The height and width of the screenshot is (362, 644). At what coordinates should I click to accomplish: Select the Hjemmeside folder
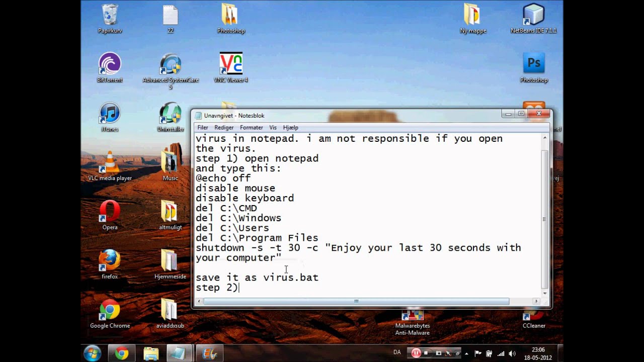click(x=170, y=264)
